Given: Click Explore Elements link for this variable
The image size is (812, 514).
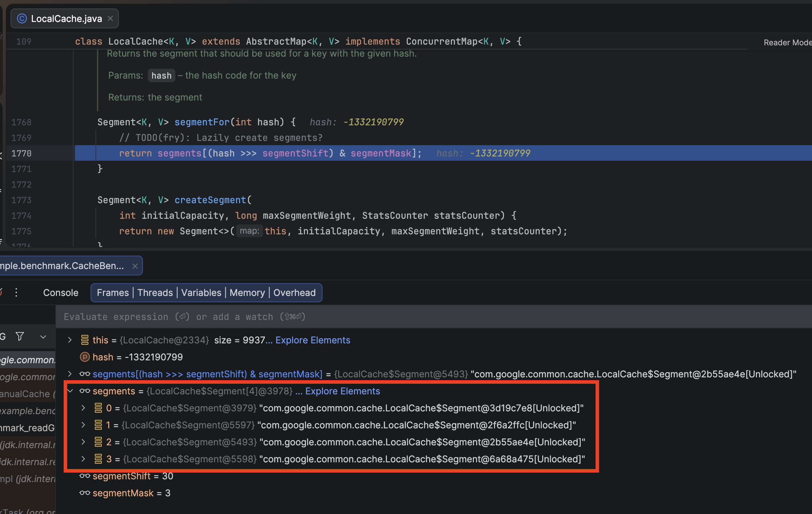Looking at the screenshot, I should [x=313, y=340].
